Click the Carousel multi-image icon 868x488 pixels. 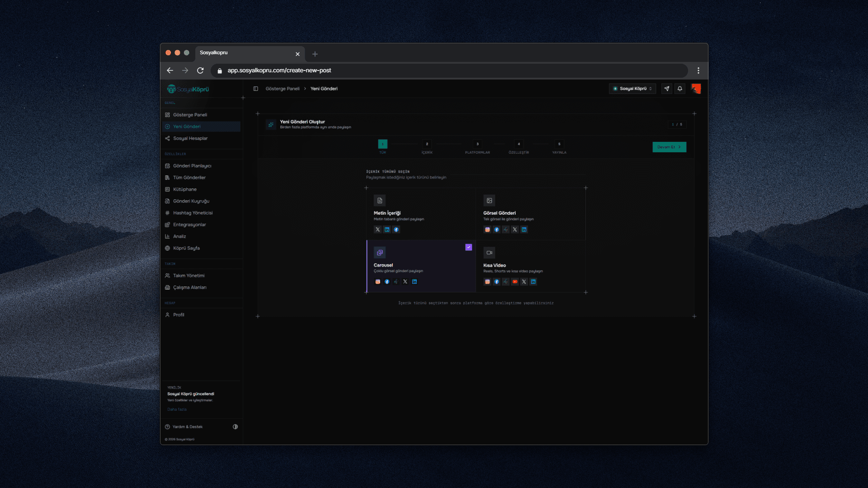(x=380, y=253)
